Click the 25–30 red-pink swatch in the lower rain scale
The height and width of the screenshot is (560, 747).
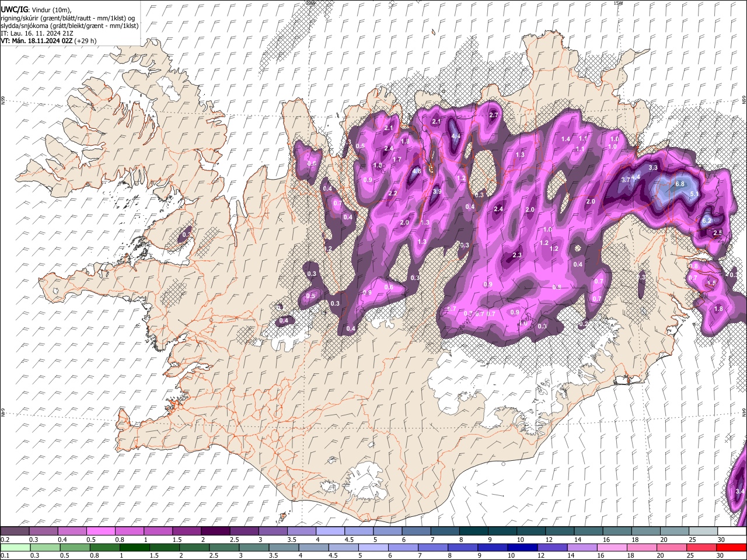point(702,547)
